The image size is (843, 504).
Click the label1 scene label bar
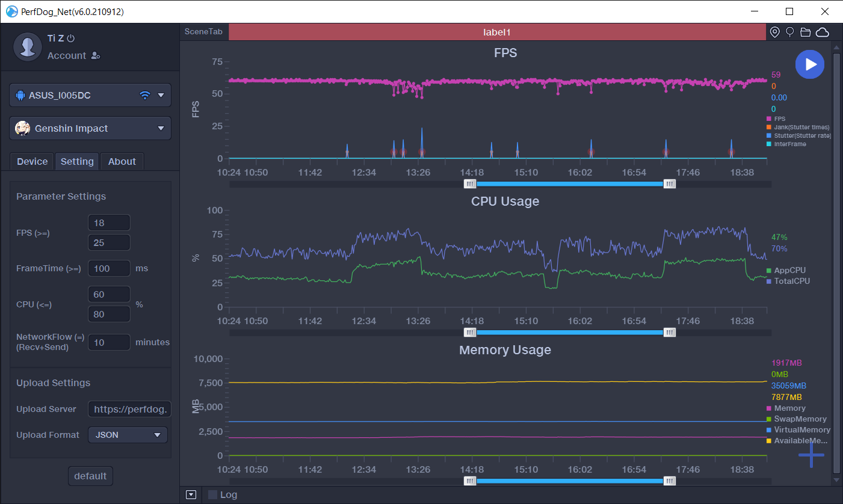(497, 32)
